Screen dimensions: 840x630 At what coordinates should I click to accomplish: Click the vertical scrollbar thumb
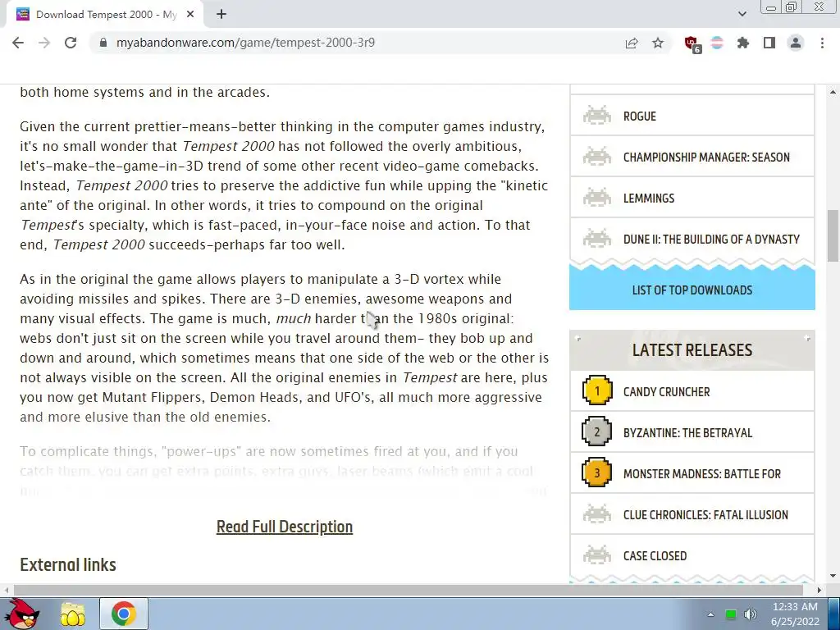coord(833,235)
